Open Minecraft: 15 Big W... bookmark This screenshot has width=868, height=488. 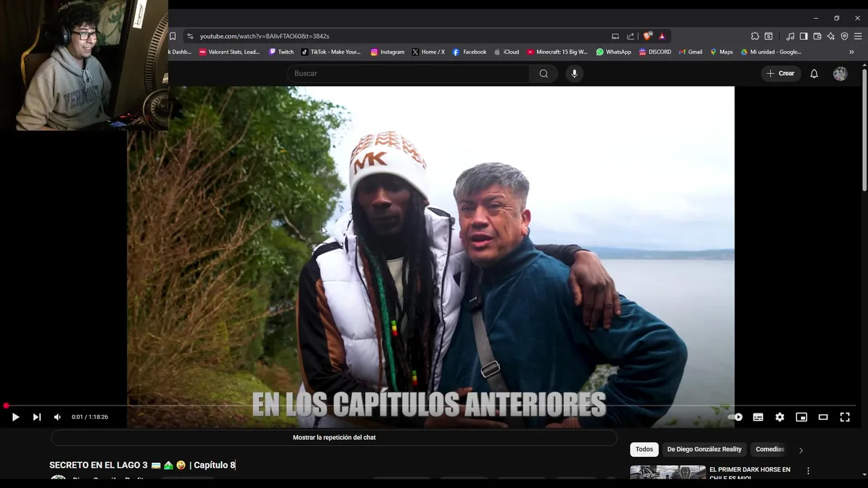pos(557,52)
